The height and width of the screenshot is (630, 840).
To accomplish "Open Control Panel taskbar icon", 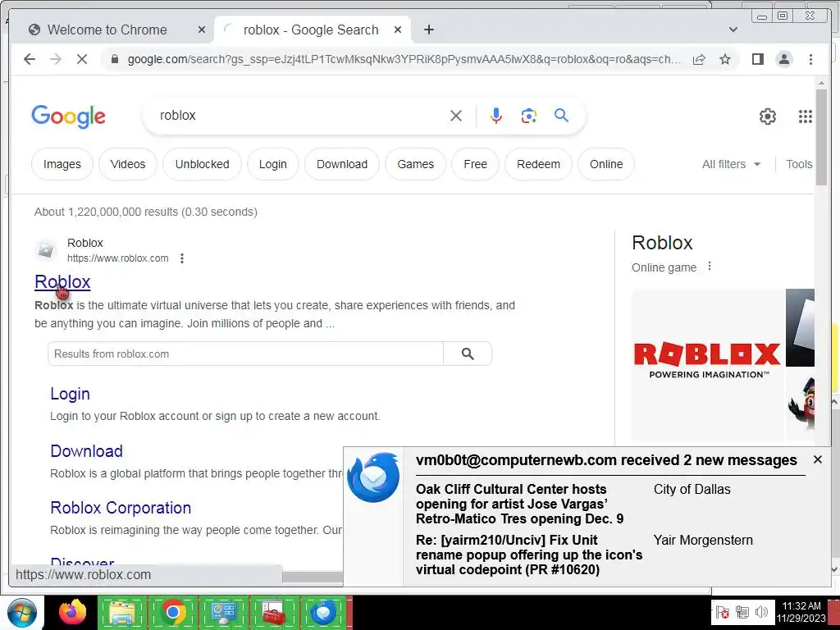I will [x=223, y=612].
